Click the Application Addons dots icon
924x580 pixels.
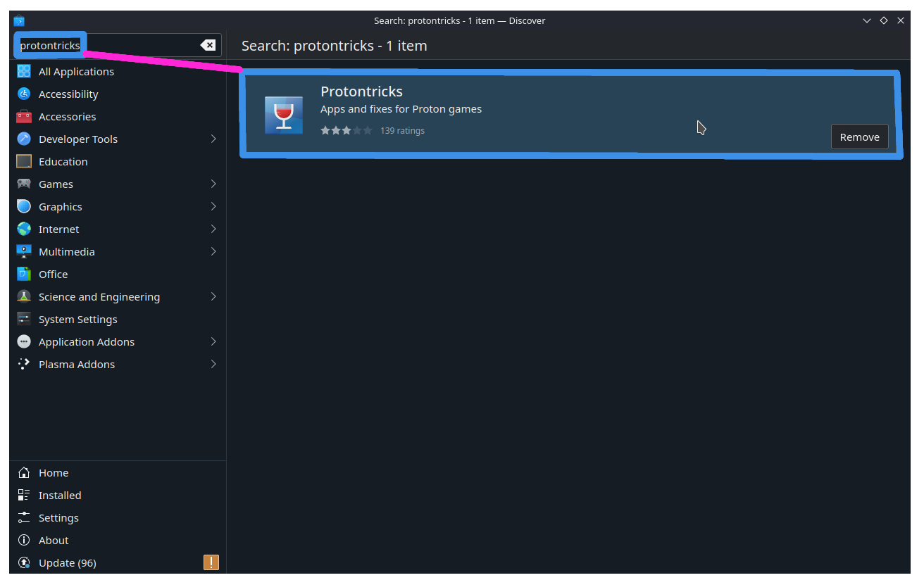(x=24, y=341)
